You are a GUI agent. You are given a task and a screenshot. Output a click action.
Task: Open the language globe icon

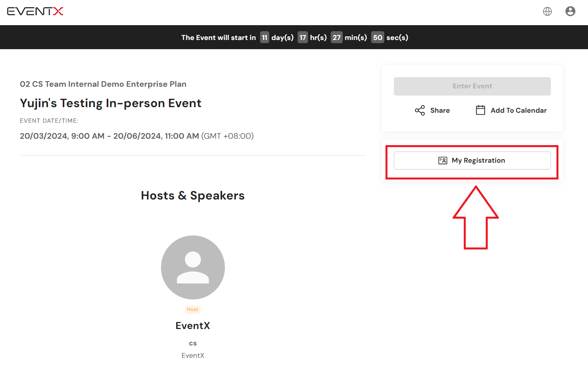tap(547, 12)
